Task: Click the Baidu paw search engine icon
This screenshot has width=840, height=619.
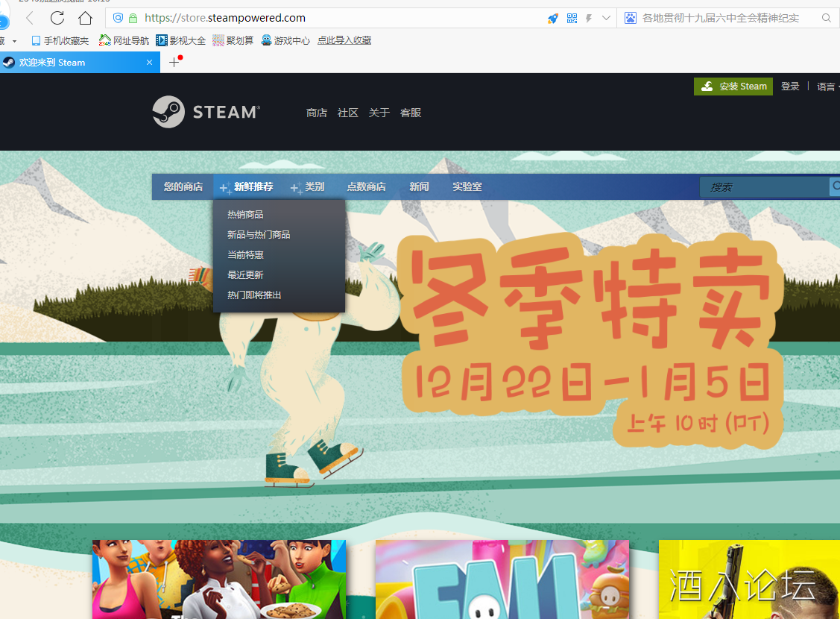Action: pyautogui.click(x=631, y=18)
